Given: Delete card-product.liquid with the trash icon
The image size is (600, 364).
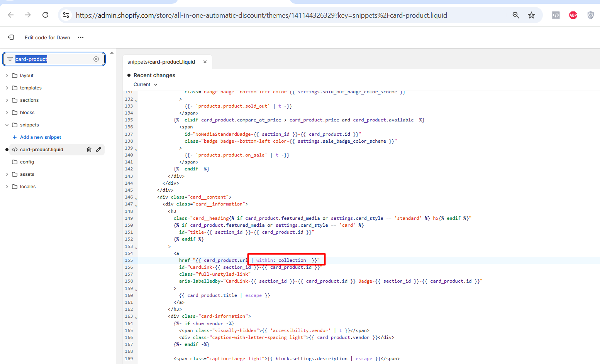Looking at the screenshot, I should tap(89, 150).
